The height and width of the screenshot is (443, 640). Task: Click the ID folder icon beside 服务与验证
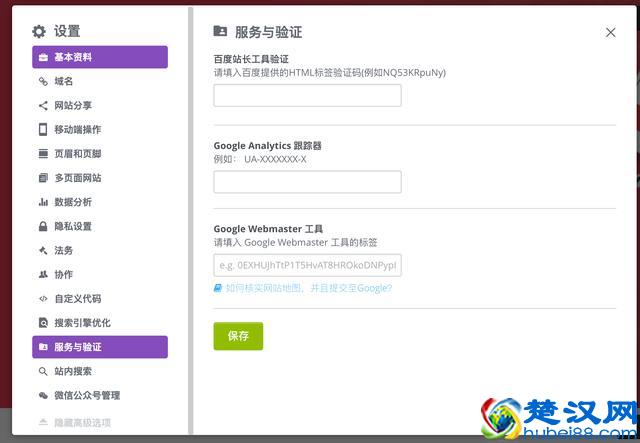coord(43,347)
